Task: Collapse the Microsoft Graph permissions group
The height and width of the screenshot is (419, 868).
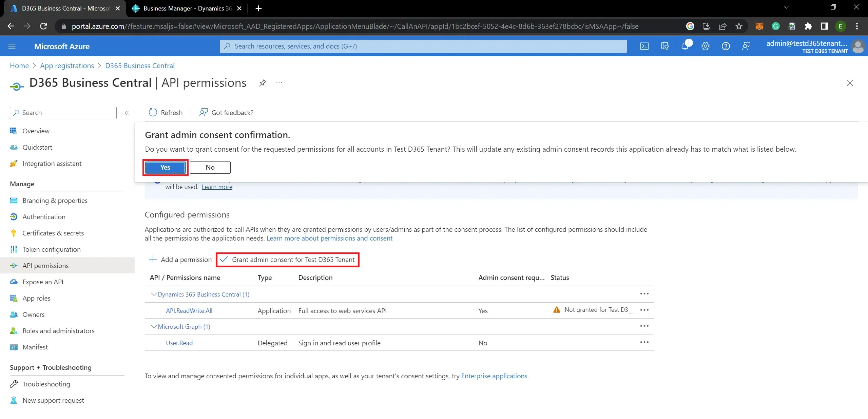Action: point(154,326)
